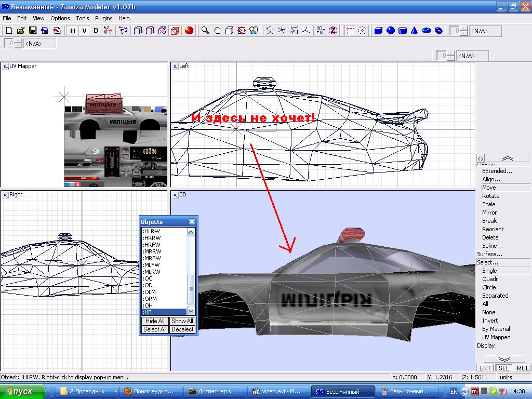
Task: Toggle the H axis lock button
Action: pyautogui.click(x=73, y=31)
